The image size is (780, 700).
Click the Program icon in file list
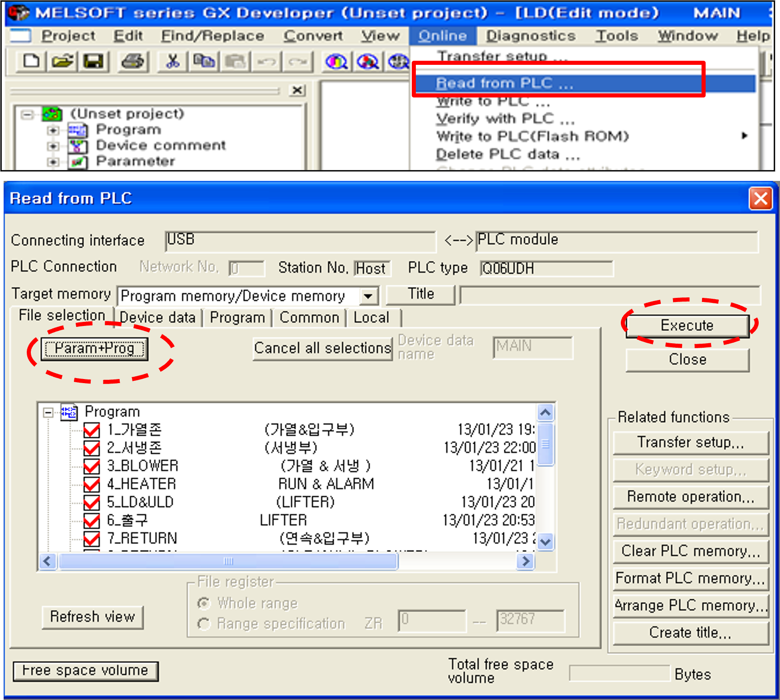[69, 412]
